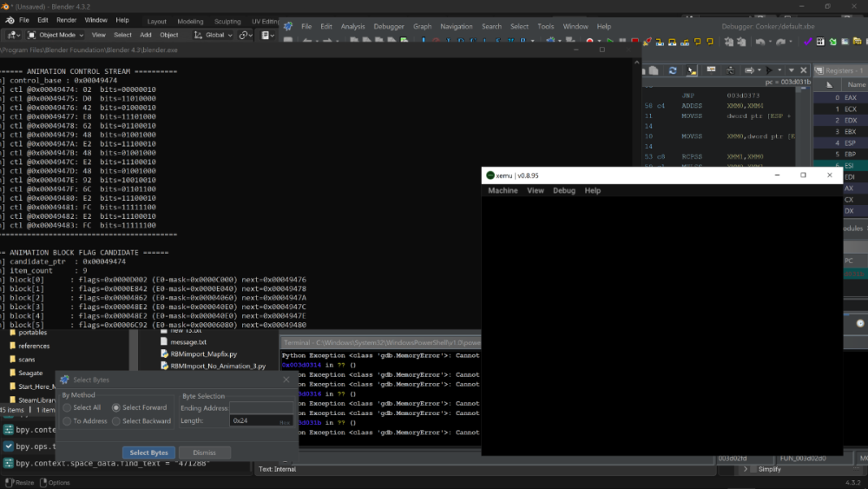Open the Debug menu in xemu
Viewport: 868px width, 489px height.
(563, 190)
